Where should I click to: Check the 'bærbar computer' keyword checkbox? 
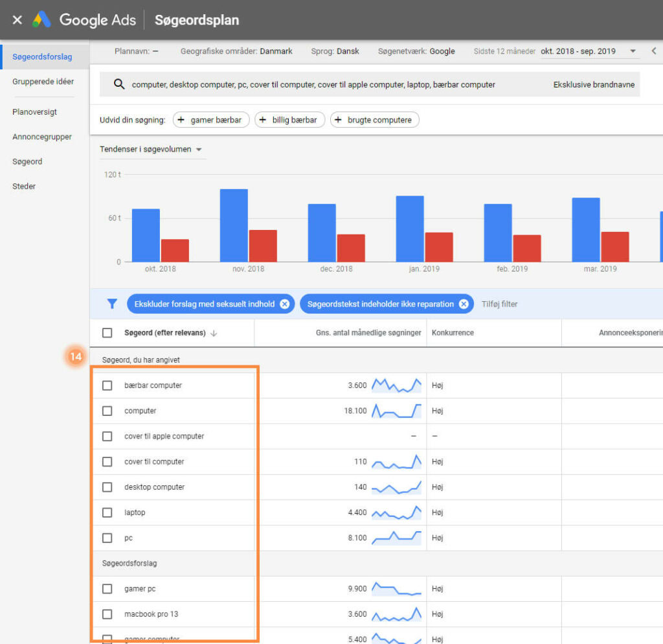[107, 385]
